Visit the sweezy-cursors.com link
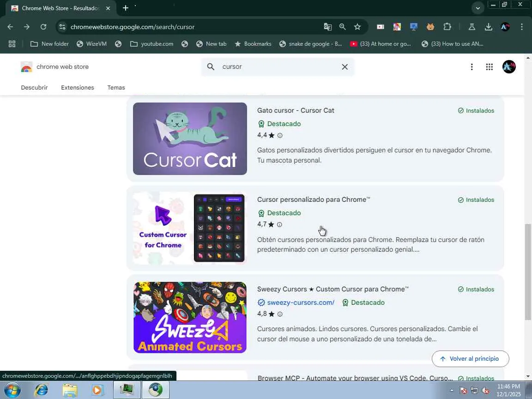This screenshot has width=532, height=399. 301,302
